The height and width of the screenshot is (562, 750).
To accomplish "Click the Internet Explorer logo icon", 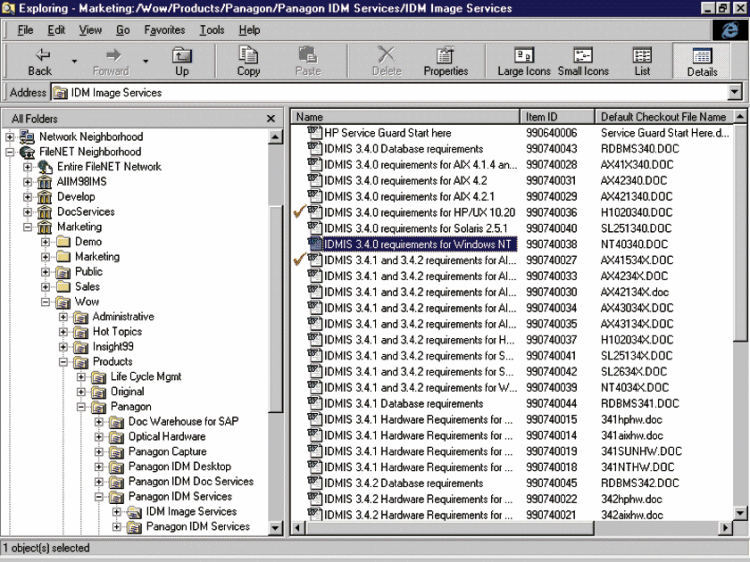I will [729, 30].
